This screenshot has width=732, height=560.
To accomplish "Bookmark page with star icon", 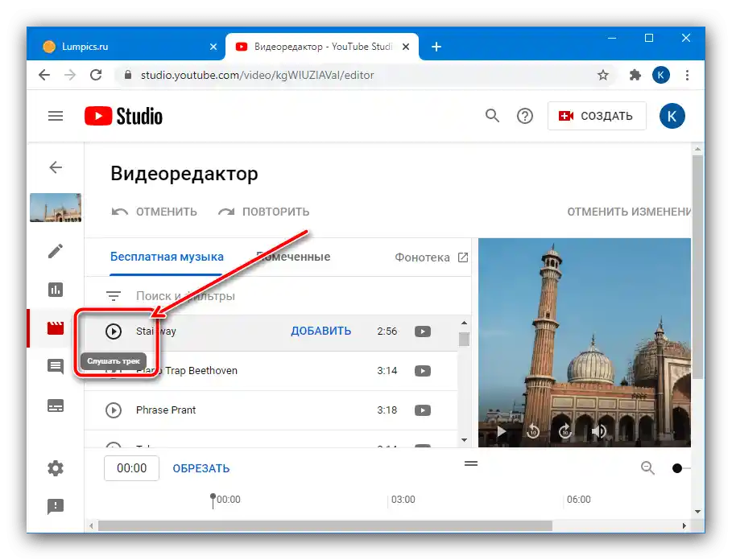I will [x=603, y=75].
